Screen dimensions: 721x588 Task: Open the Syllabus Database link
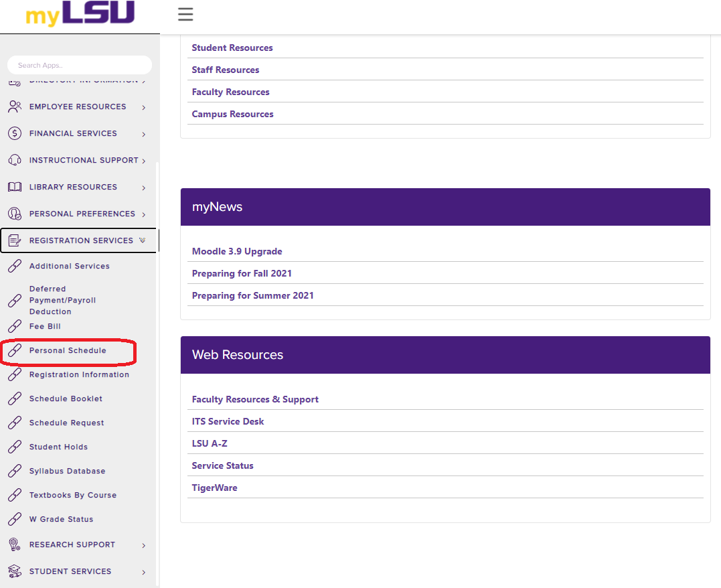67,471
